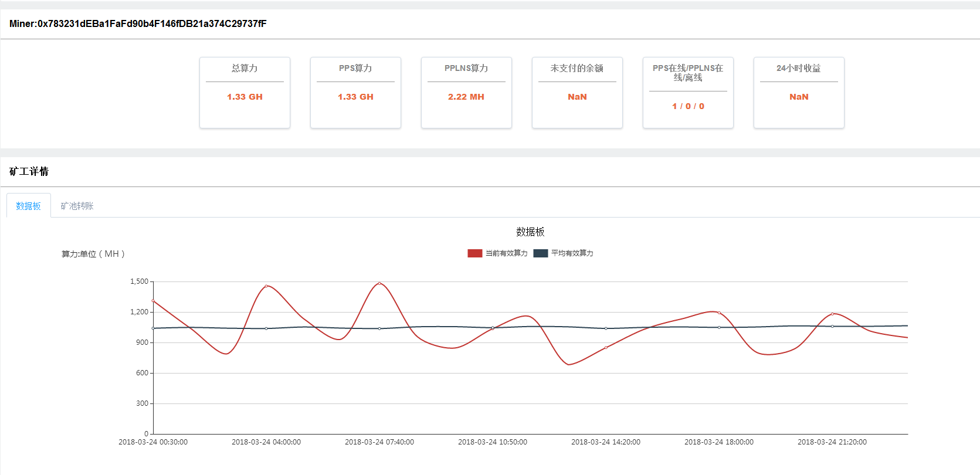Open the 数据板 tab
Screen dimensions: 980x475
pyautogui.click(x=29, y=206)
